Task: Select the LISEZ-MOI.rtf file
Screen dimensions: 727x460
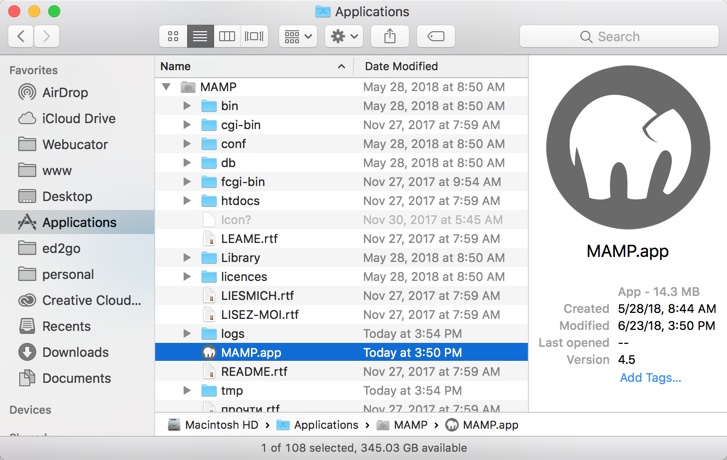Action: point(341,314)
